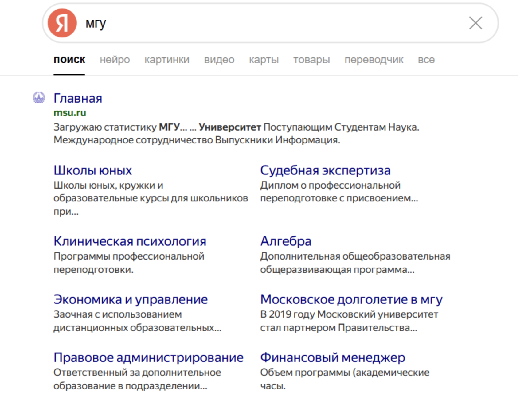Click the red Yandex logo icon
The width and height of the screenshot is (532, 414).
click(x=62, y=23)
